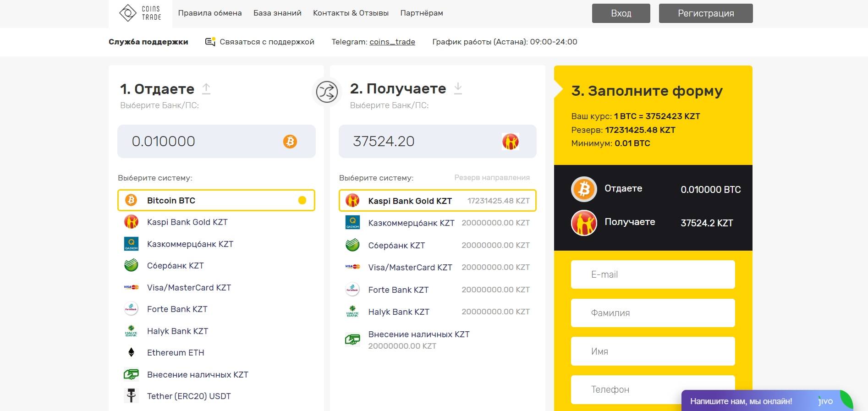Image resolution: width=868 pixels, height=411 pixels.
Task: Open the Партнёрам page
Action: pyautogui.click(x=422, y=13)
